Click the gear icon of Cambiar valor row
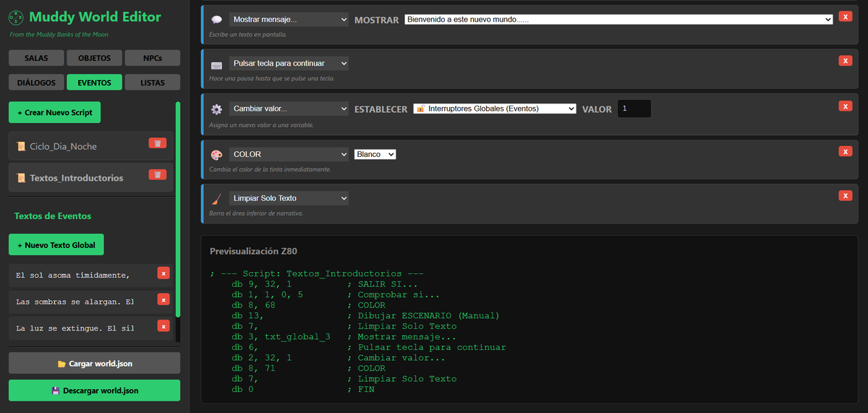Image resolution: width=868 pixels, height=413 pixels. point(216,109)
